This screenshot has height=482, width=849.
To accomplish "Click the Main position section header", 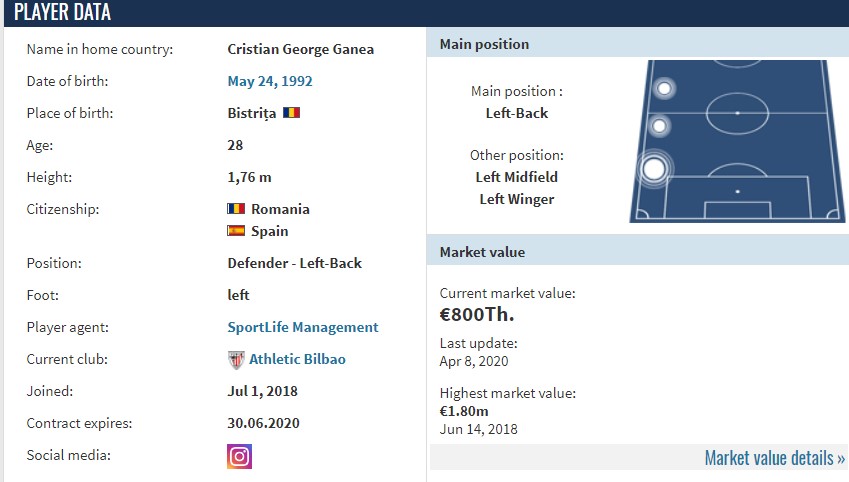I will (x=485, y=44).
